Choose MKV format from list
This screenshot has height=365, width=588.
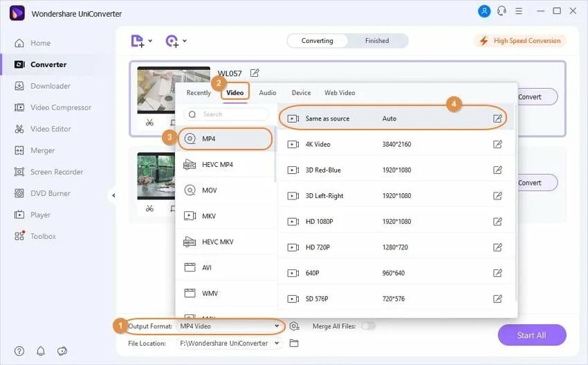pos(226,216)
